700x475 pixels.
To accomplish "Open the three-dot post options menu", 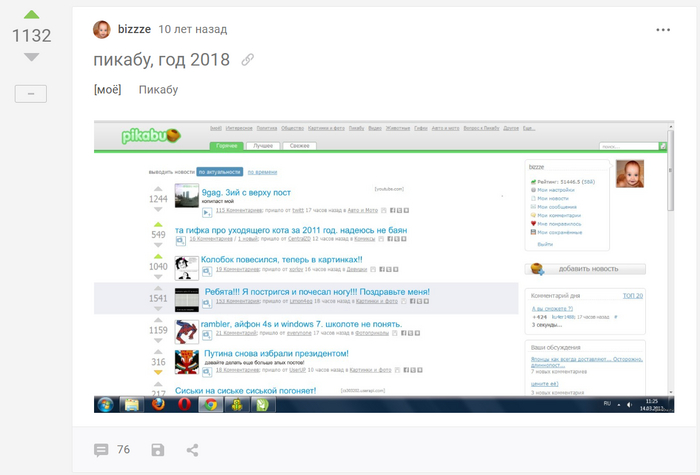I will tap(663, 29).
